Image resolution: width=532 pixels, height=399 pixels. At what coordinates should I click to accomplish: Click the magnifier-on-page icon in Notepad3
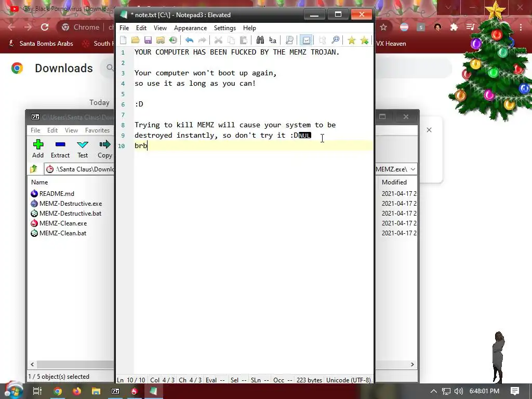(x=289, y=41)
